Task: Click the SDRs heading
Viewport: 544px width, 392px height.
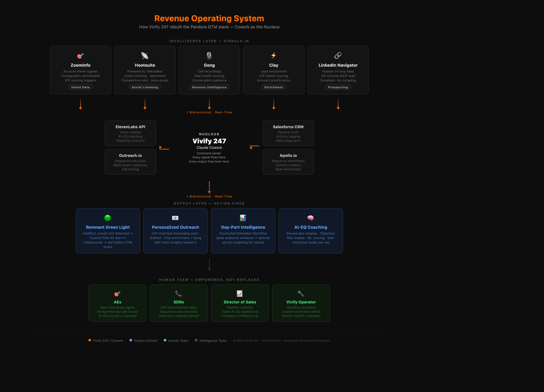Action: (x=179, y=302)
